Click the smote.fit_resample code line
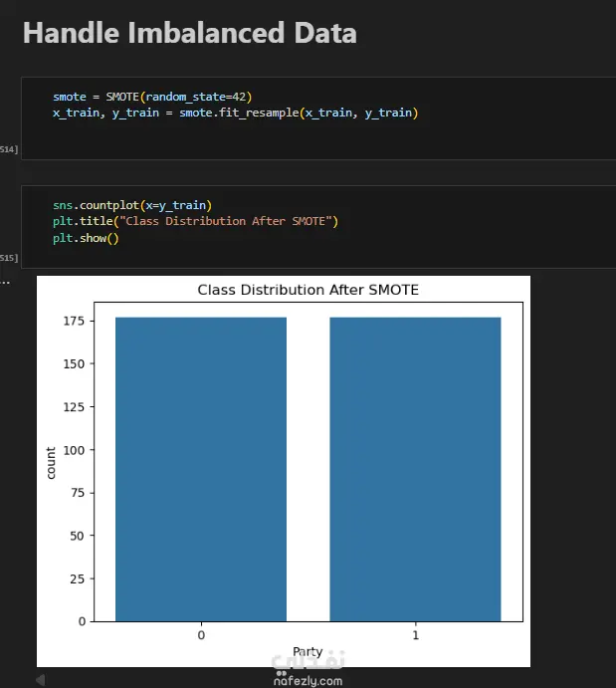Viewport: 616px width, 688px height. pos(235,114)
